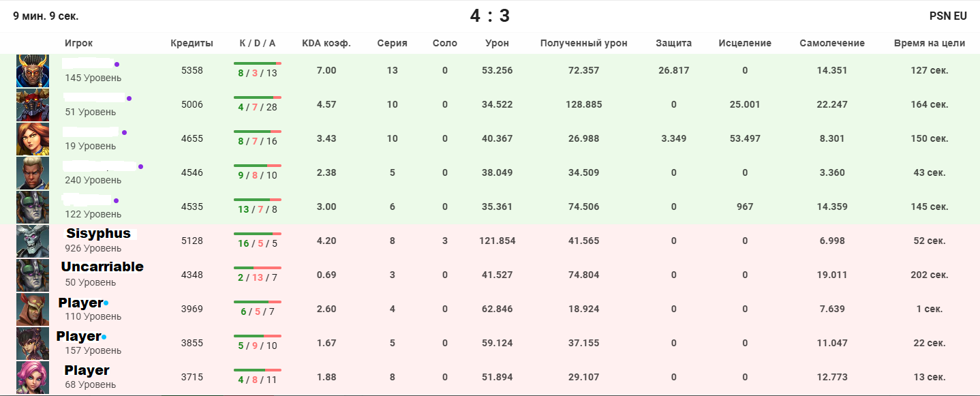Click the Кредиты column header
980x396 pixels.
coord(192,43)
